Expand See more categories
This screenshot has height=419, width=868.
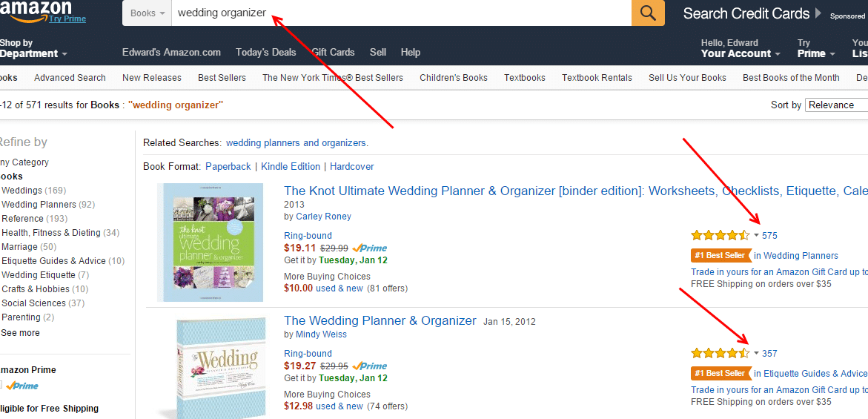(x=21, y=333)
